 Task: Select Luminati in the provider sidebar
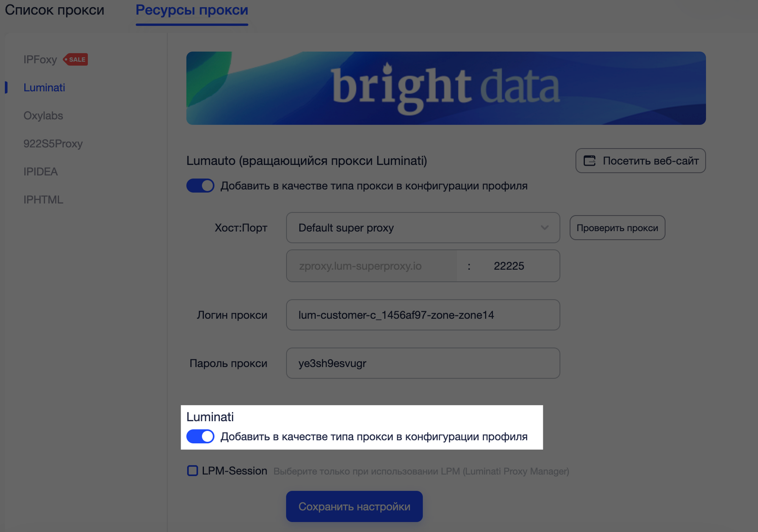(x=45, y=88)
